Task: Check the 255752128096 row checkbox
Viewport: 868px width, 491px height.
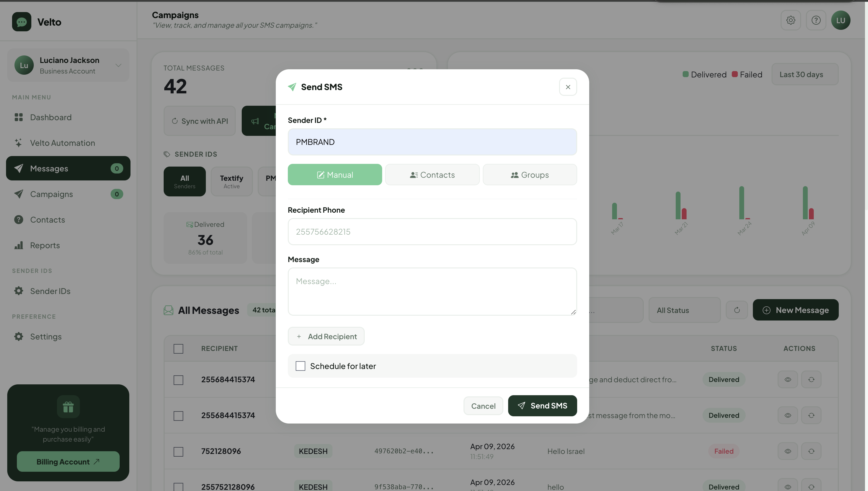Action: tap(178, 487)
